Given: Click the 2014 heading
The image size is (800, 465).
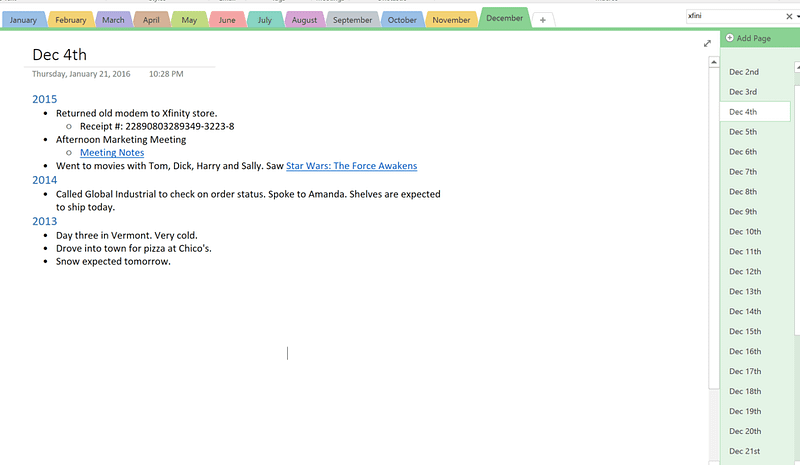Looking at the screenshot, I should [x=44, y=180].
